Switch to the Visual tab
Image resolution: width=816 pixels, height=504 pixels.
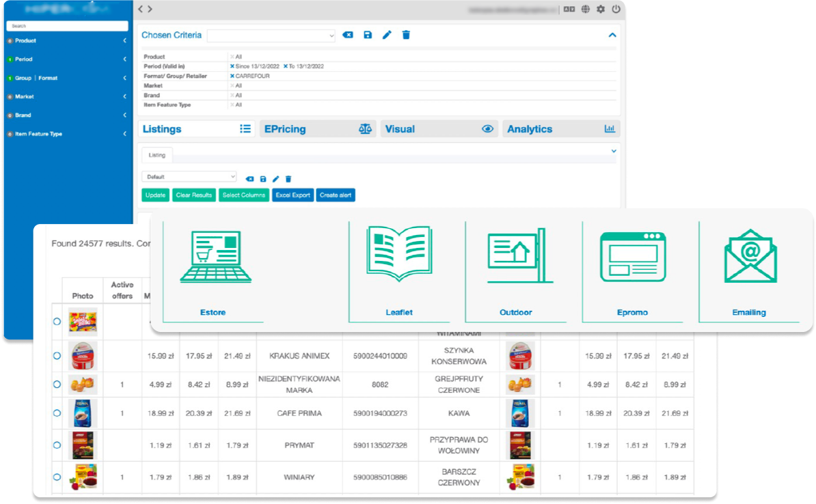pyautogui.click(x=439, y=129)
